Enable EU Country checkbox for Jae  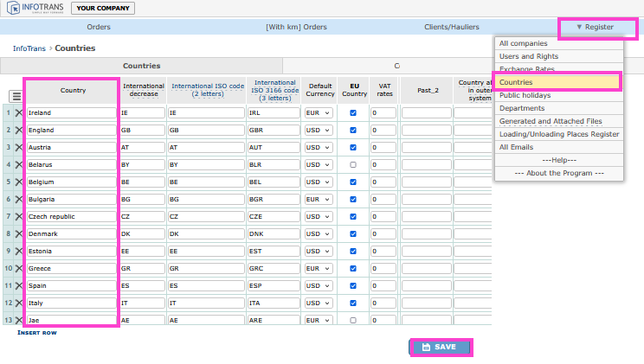pyautogui.click(x=353, y=320)
